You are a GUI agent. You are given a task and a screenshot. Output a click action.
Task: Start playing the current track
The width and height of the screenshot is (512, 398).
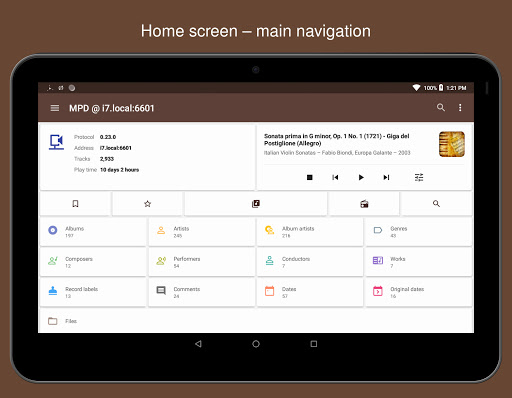coord(361,177)
